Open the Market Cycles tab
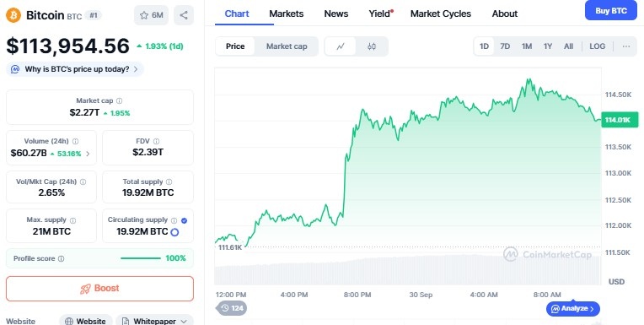This screenshot has width=644, height=325. tap(441, 14)
